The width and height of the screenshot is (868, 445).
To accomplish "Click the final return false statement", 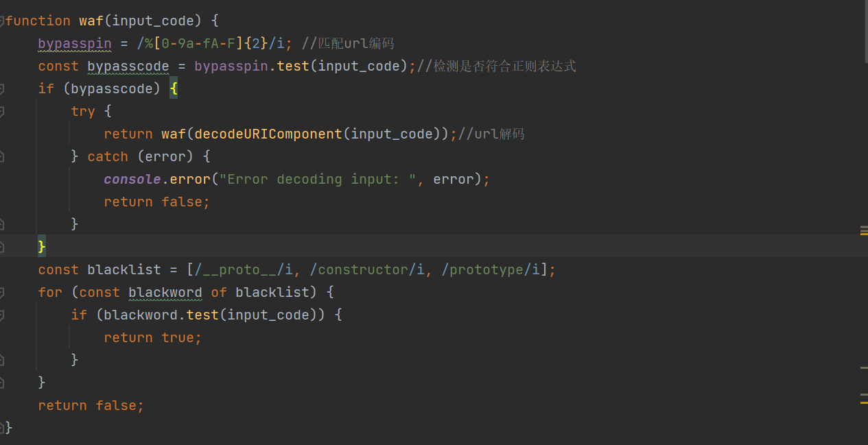I will tap(91, 406).
